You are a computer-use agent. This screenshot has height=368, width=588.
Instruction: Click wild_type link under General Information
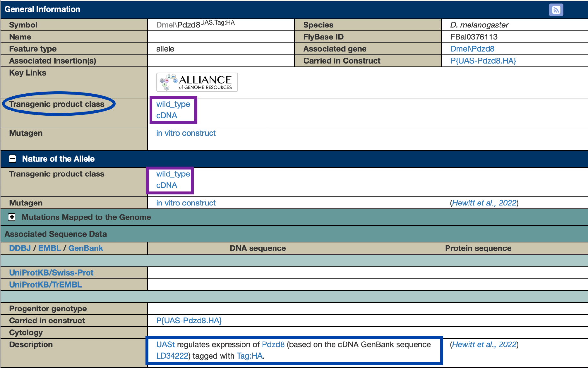click(173, 104)
